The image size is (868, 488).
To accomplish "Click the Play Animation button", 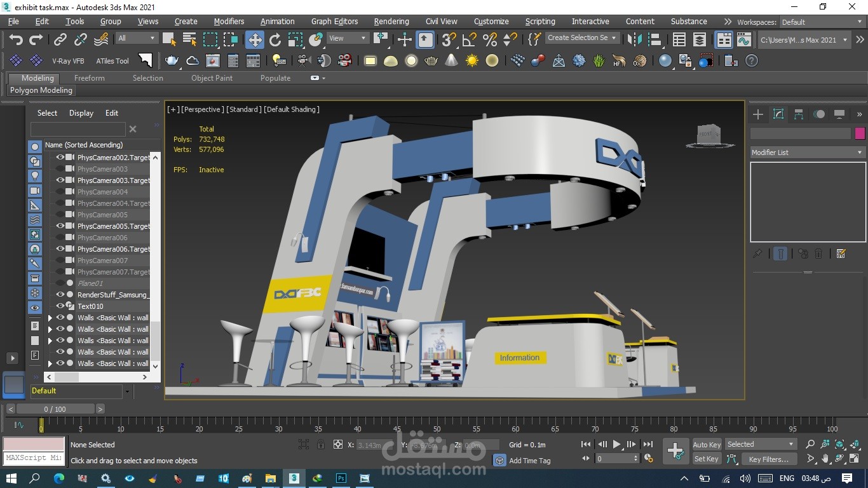I will tap(616, 445).
